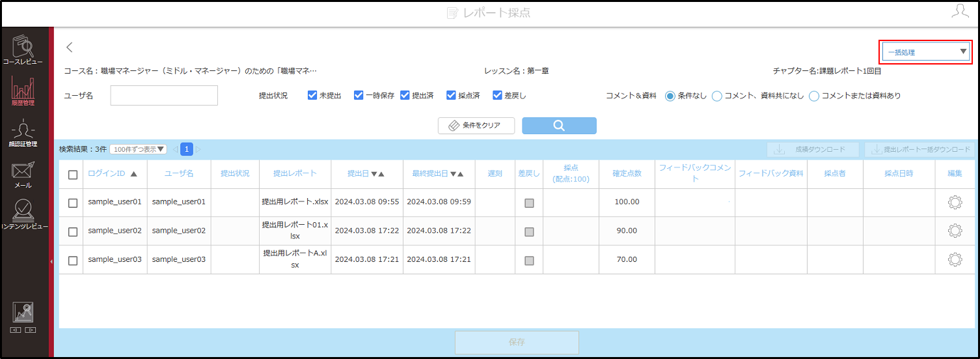Click the score 90.00 cell

[627, 231]
